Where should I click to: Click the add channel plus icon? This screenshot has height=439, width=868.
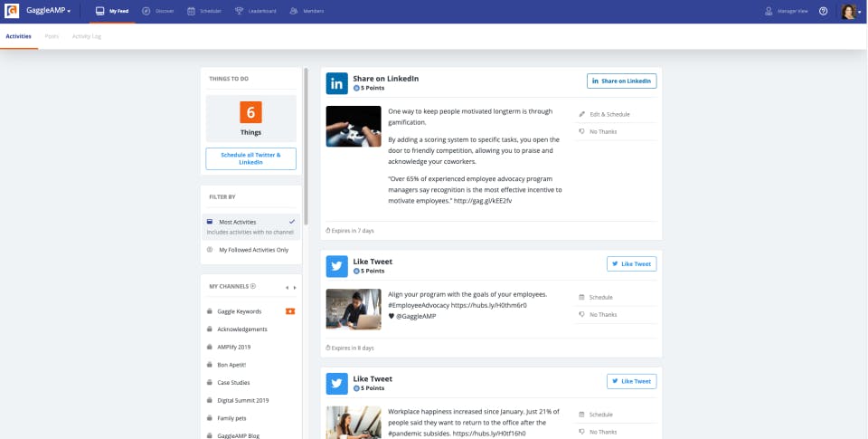253,287
